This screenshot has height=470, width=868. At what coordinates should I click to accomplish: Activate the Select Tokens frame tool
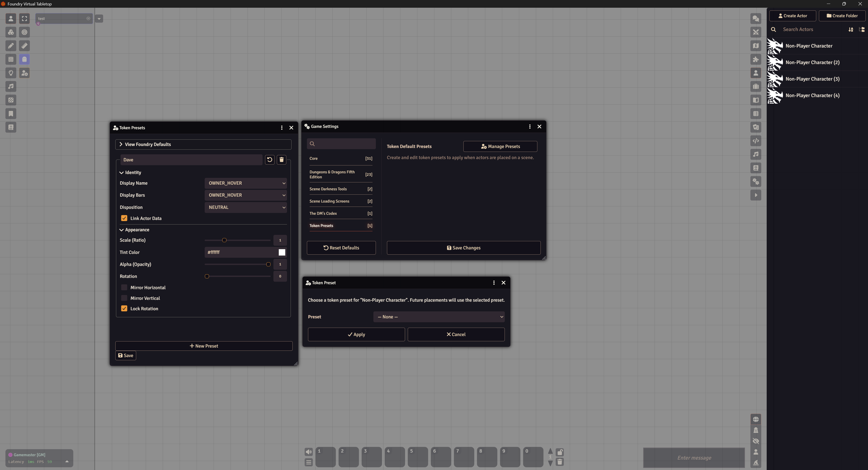click(24, 18)
